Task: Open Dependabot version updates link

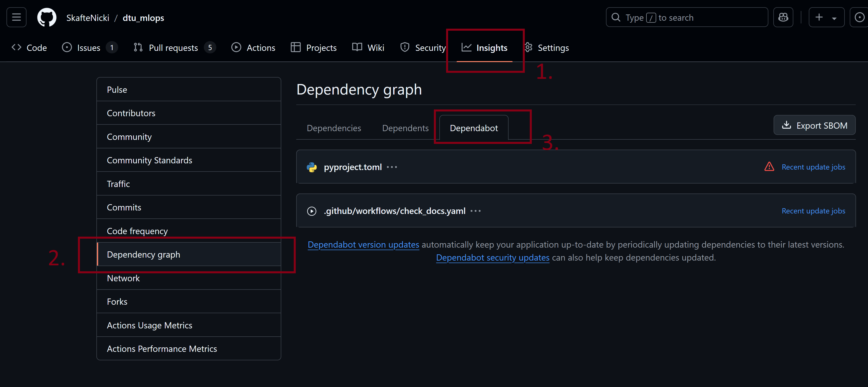Action: (363, 245)
